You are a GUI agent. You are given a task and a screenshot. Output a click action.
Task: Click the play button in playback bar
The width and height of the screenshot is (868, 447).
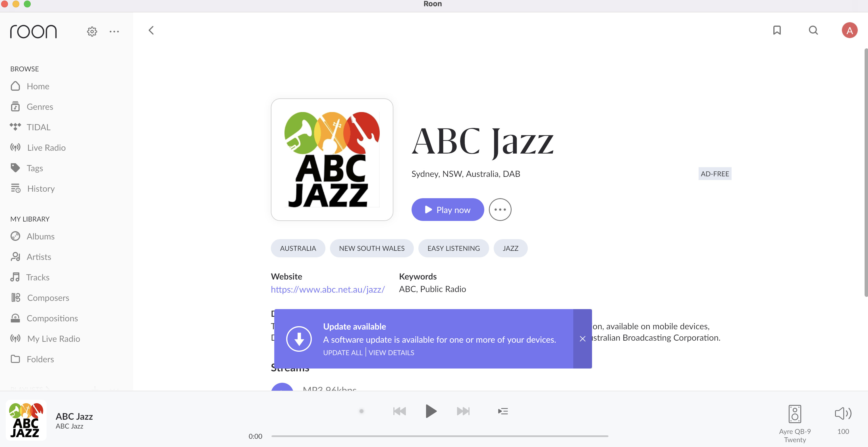coord(431,411)
